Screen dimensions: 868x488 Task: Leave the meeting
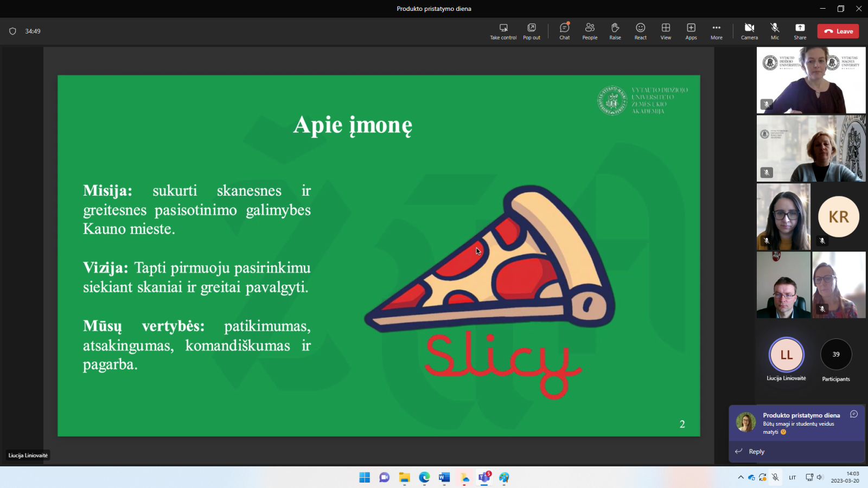point(838,31)
